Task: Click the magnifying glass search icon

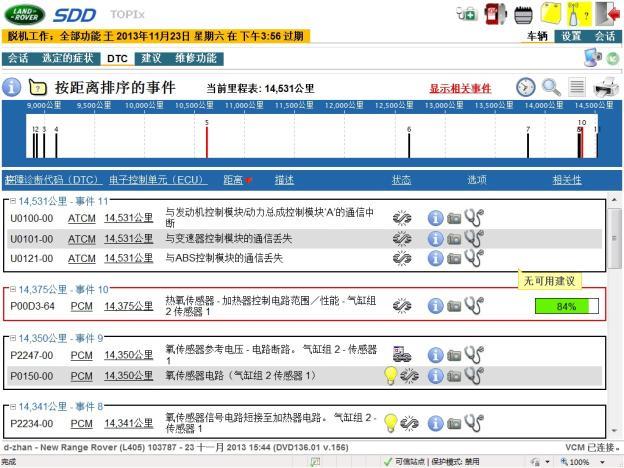Action: [552, 87]
